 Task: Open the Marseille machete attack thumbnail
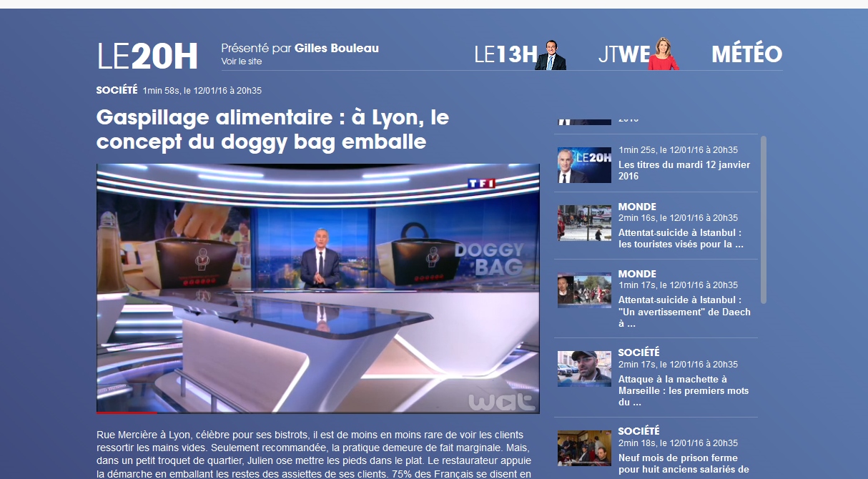(x=584, y=368)
